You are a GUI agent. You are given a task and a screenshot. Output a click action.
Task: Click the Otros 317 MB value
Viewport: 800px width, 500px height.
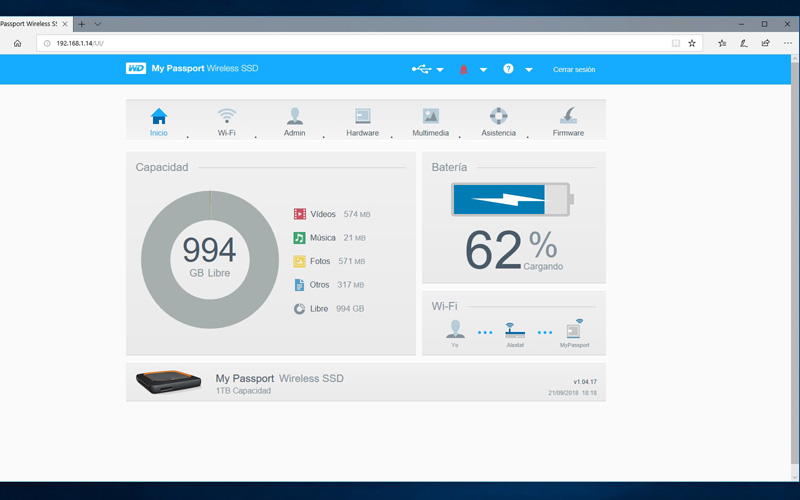[x=351, y=285]
